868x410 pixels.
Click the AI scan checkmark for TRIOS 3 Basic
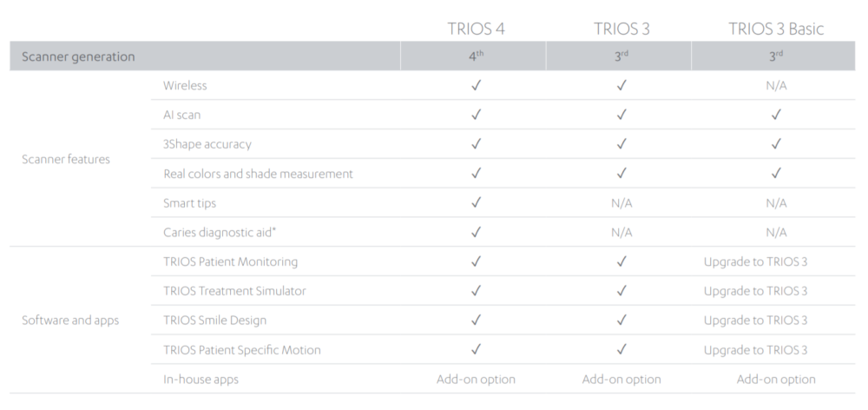click(x=776, y=115)
